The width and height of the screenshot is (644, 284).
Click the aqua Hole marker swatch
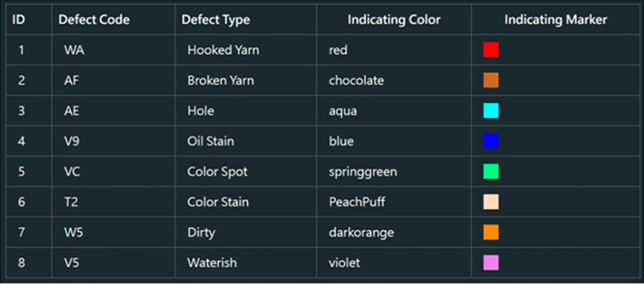491,111
